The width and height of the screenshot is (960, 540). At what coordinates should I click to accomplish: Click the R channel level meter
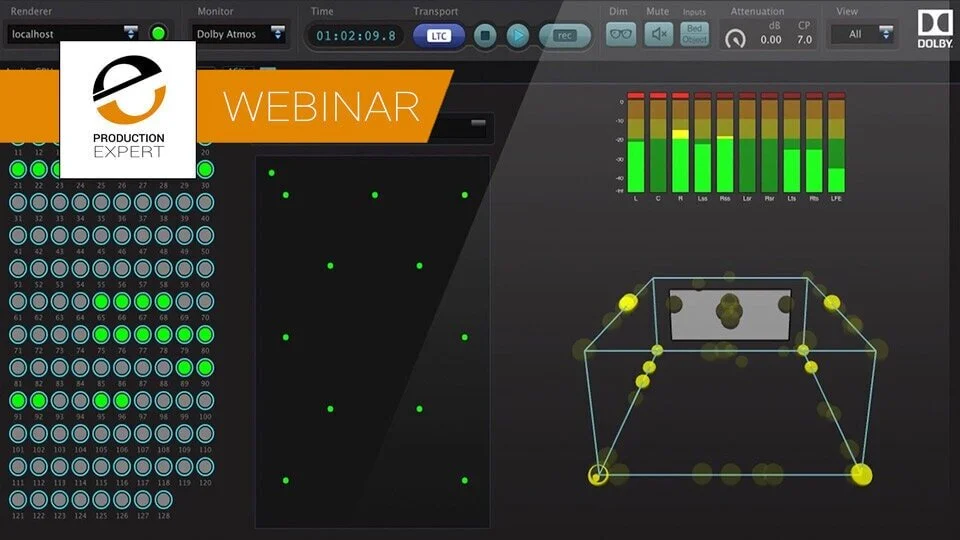click(x=680, y=143)
